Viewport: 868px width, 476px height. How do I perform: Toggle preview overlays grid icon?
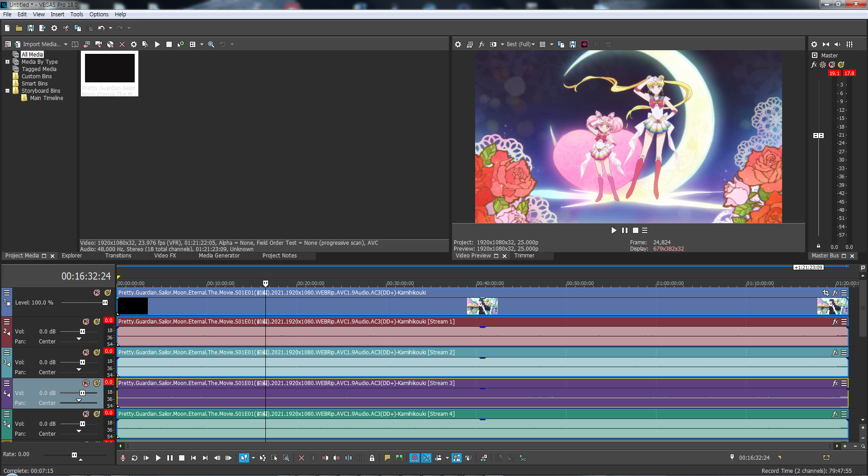(542, 44)
